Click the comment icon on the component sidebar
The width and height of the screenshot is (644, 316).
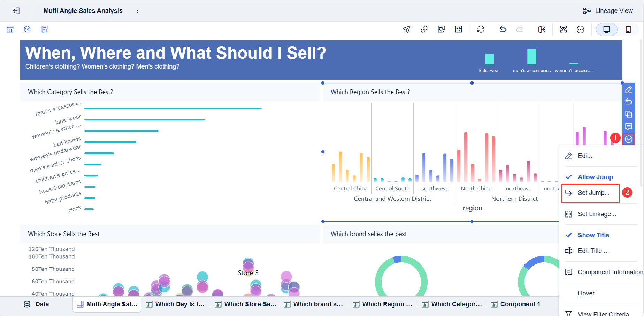click(629, 127)
